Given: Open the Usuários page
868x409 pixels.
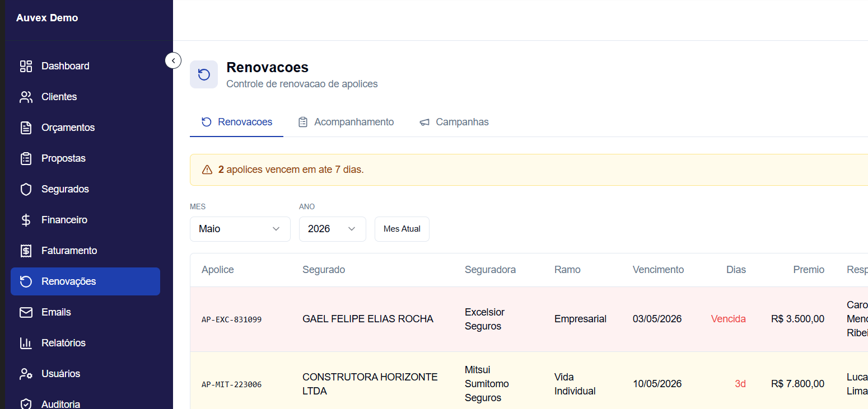Looking at the screenshot, I should point(85,374).
